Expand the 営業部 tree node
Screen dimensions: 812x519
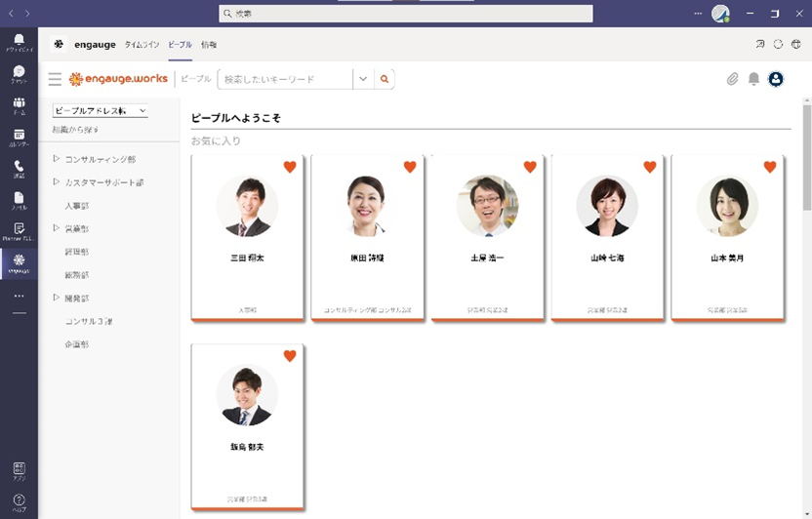tap(57, 227)
